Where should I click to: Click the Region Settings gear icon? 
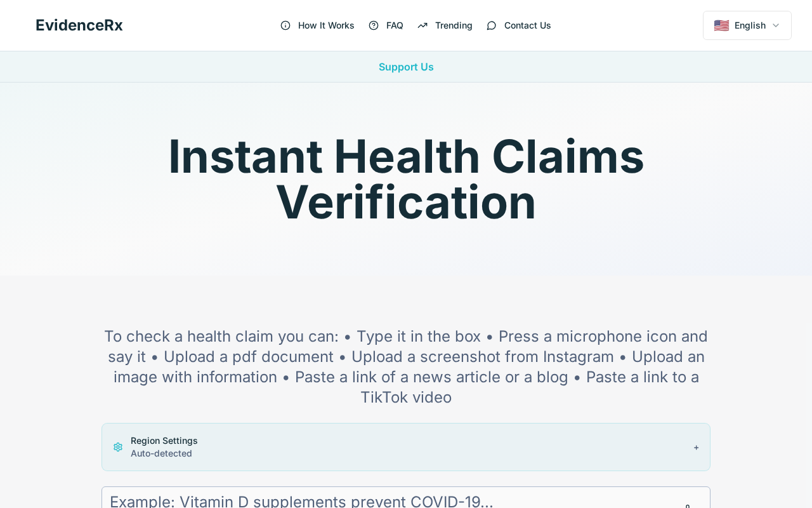point(118,447)
